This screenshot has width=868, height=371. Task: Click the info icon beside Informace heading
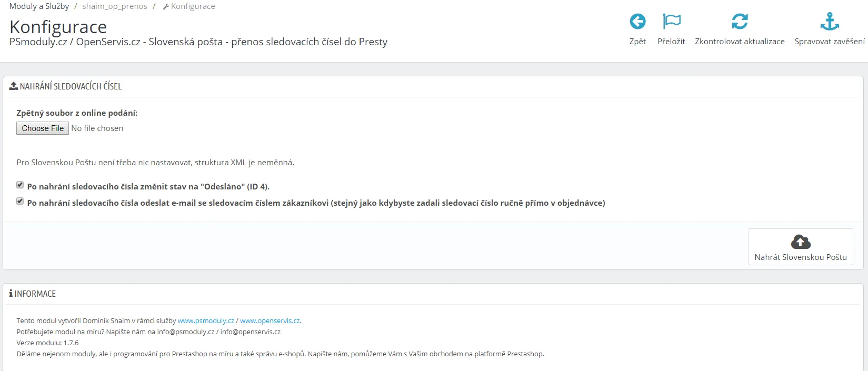tap(11, 294)
